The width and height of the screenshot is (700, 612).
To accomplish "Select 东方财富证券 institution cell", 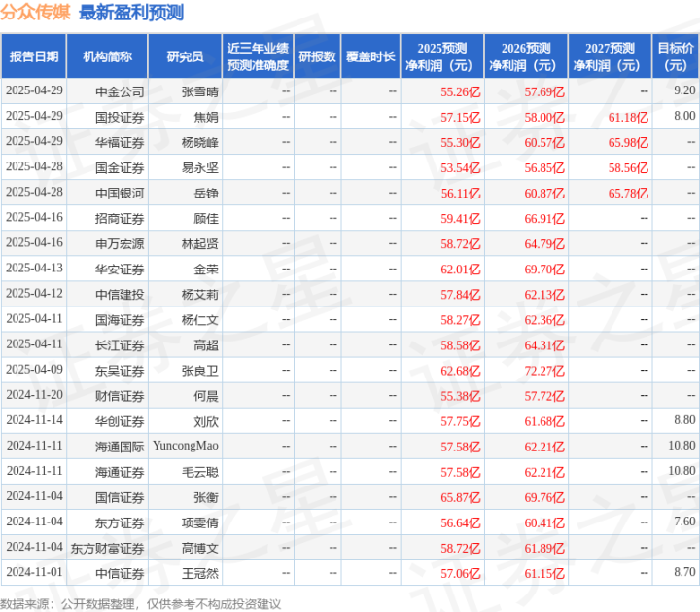I will (107, 548).
